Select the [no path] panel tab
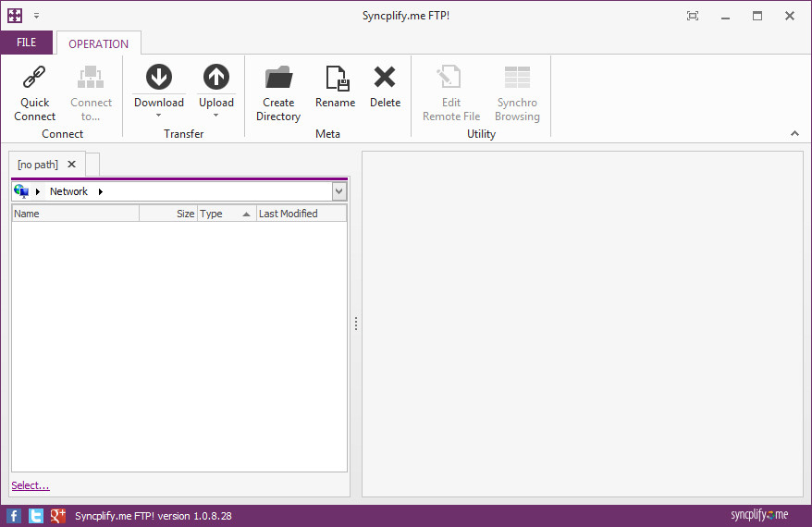The width and height of the screenshot is (812, 527). coord(38,165)
